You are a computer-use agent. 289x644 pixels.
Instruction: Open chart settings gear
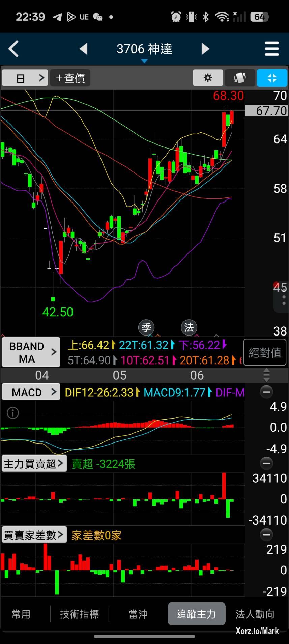point(208,78)
